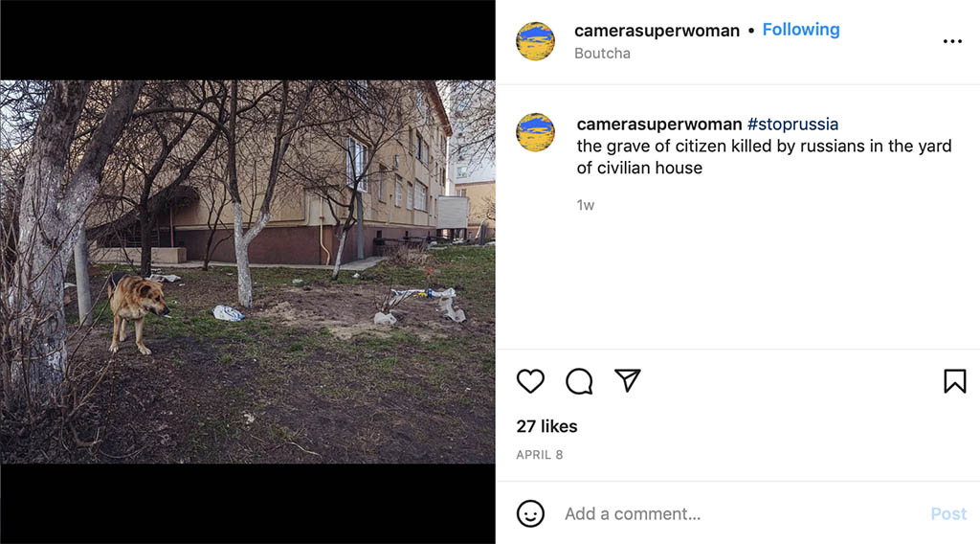Like the post with the heart icon
Viewport: 980px width, 544px height.
pos(530,381)
